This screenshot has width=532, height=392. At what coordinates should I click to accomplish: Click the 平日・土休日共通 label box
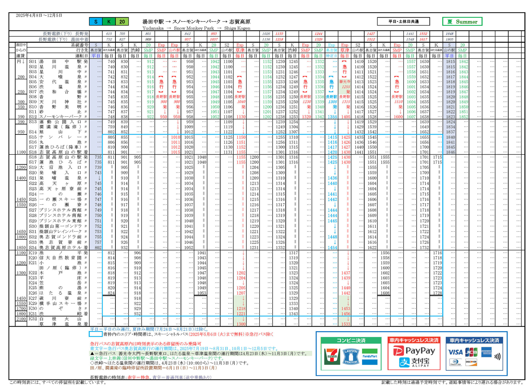click(403, 21)
